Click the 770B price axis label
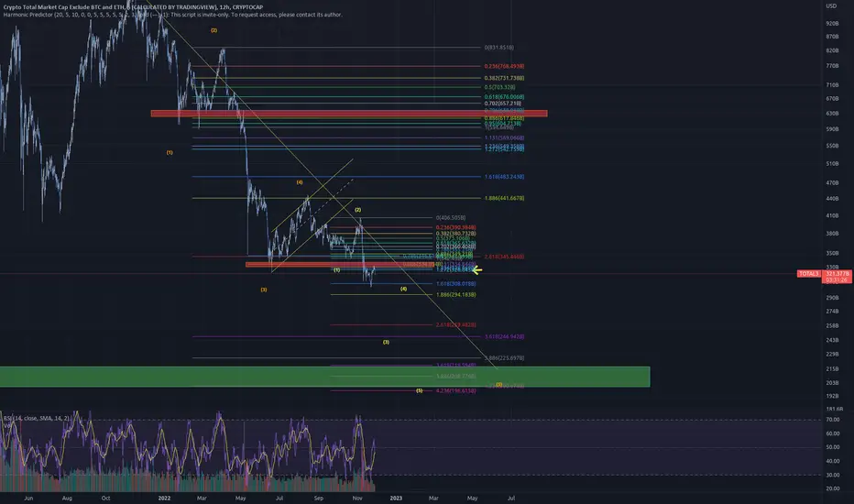The width and height of the screenshot is (854, 504). (x=832, y=66)
